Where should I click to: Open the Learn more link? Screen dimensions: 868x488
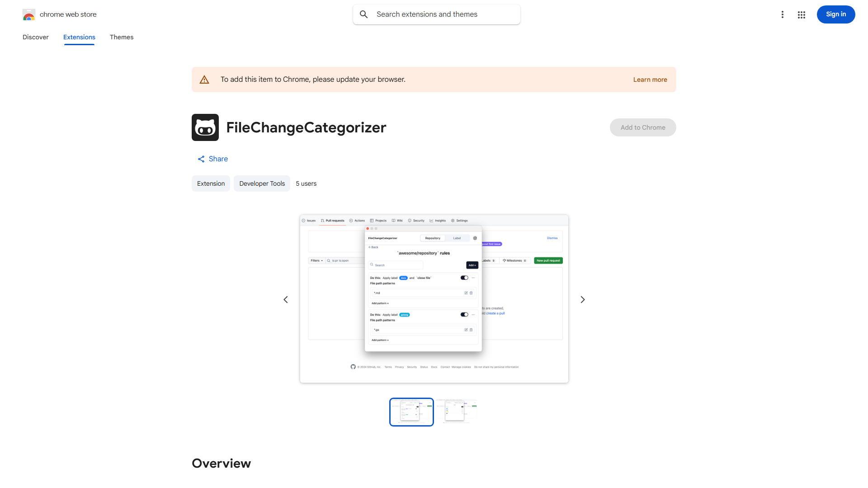tap(650, 79)
